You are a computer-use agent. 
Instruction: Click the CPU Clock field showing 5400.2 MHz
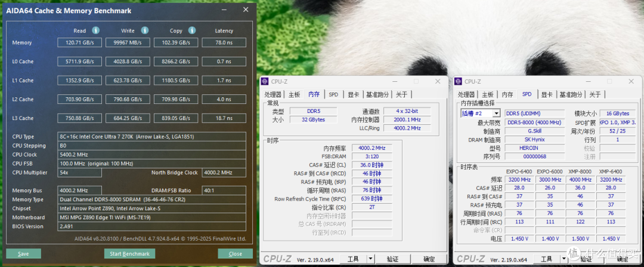pyautogui.click(x=151, y=155)
